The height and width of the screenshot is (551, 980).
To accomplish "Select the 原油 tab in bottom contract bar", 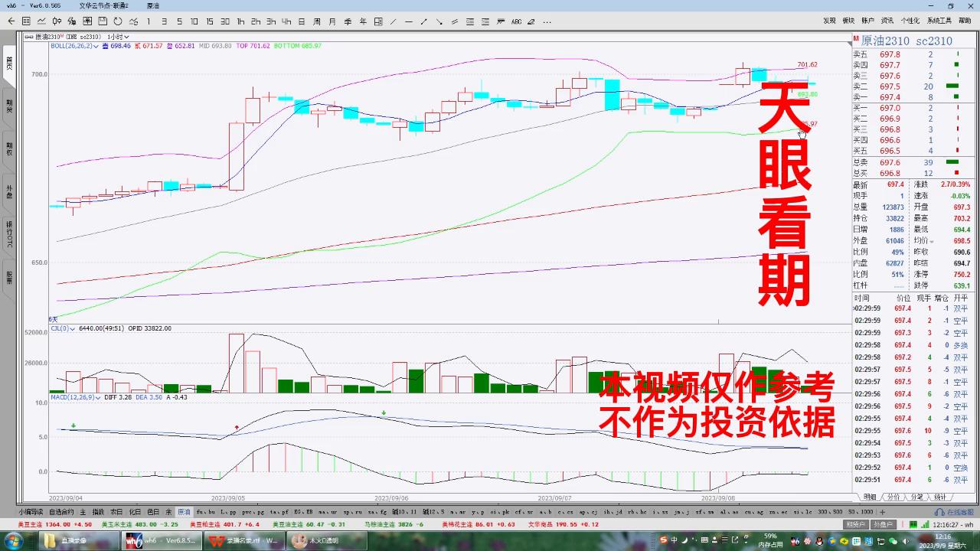I will pyautogui.click(x=182, y=510).
